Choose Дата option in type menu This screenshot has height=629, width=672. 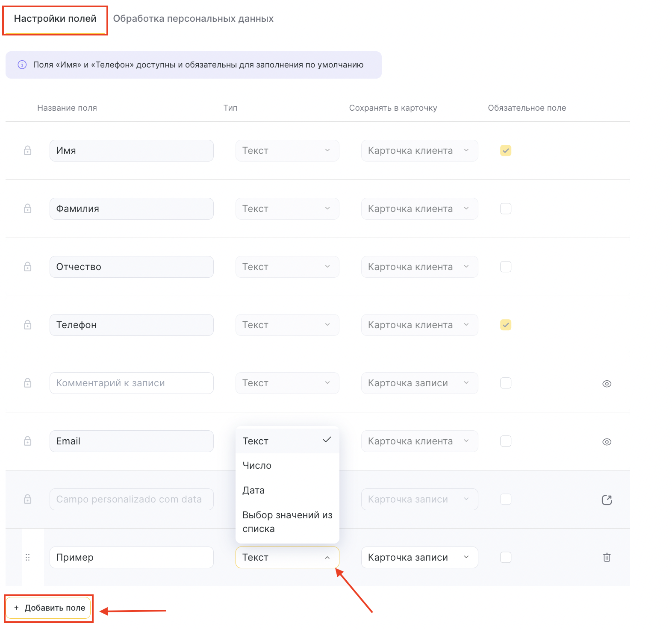coord(253,490)
